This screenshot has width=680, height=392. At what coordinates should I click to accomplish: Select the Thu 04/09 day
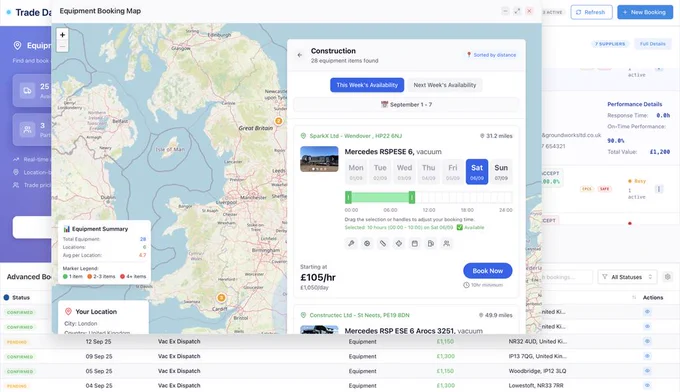click(x=428, y=172)
